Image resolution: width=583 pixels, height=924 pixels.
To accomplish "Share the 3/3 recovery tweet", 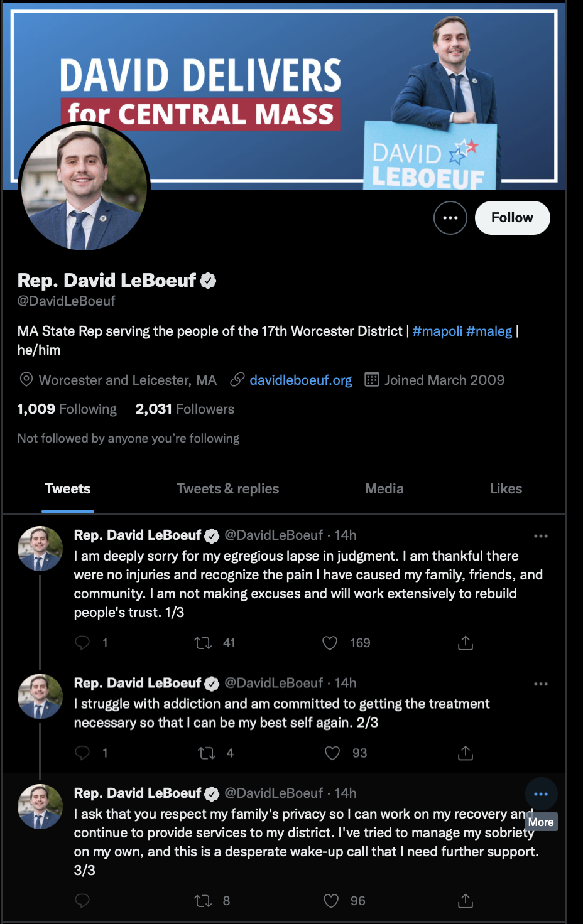I will point(466,901).
